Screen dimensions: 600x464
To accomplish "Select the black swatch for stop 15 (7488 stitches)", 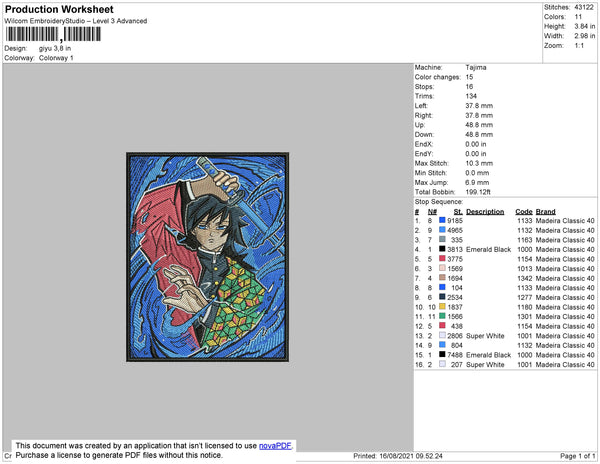I will click(x=442, y=355).
